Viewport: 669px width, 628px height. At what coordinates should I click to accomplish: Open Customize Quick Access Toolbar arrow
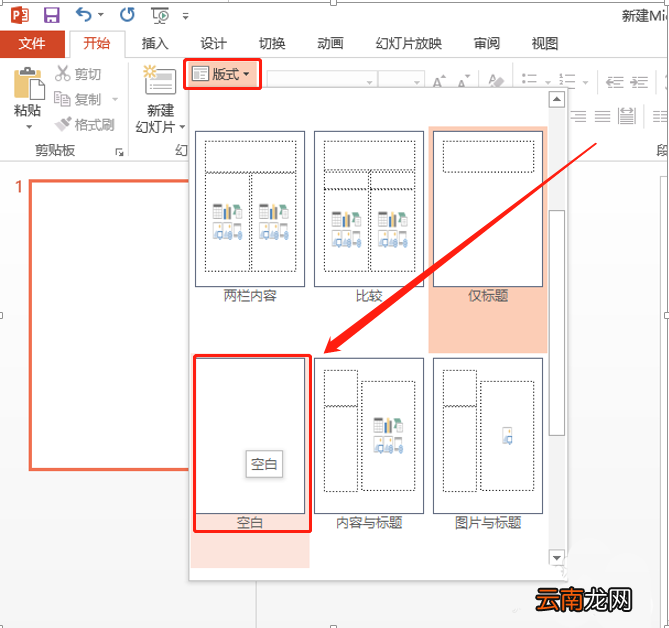[186, 17]
